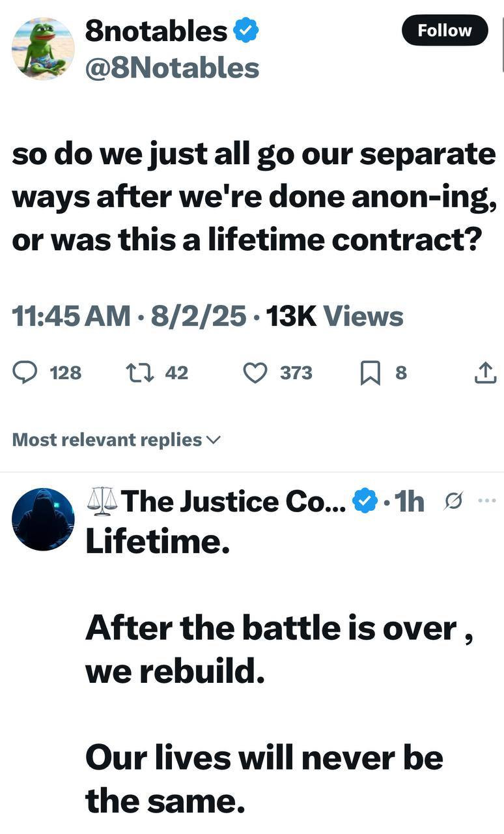Click the 8notables display name
This screenshot has width=504, height=834.
pyautogui.click(x=156, y=31)
